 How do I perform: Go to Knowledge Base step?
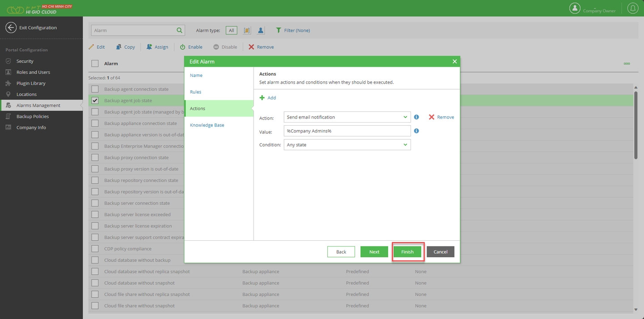click(x=207, y=125)
